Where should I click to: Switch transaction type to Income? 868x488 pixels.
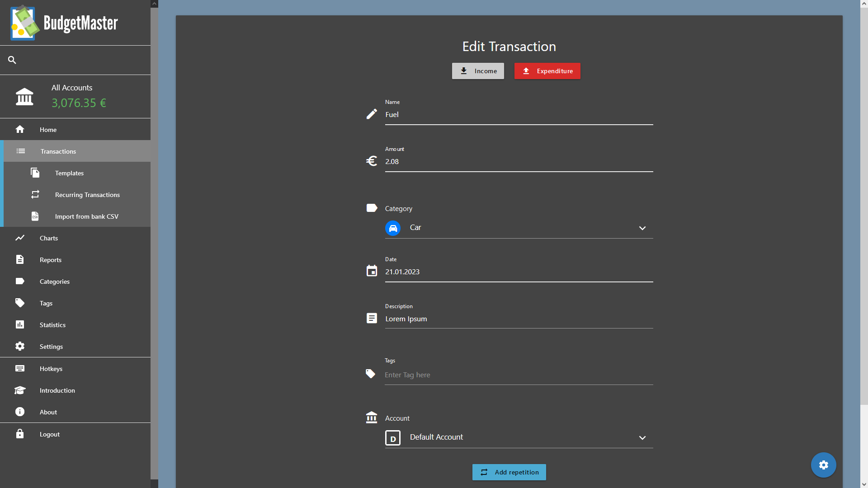[x=478, y=71]
